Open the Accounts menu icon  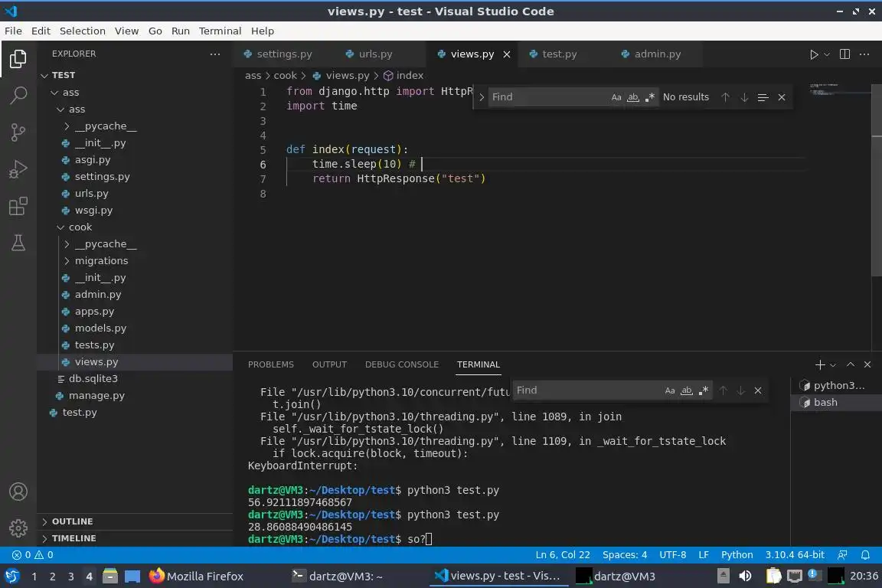[18, 492]
